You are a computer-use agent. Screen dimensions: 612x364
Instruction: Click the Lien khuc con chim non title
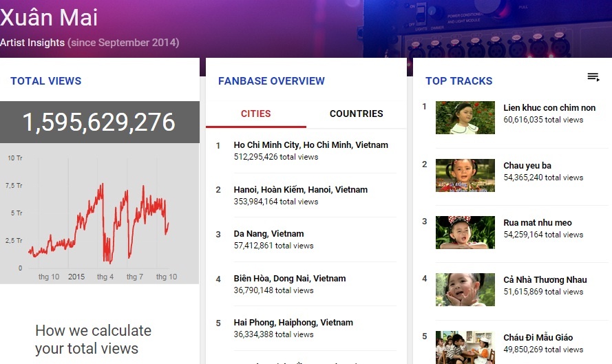click(549, 108)
